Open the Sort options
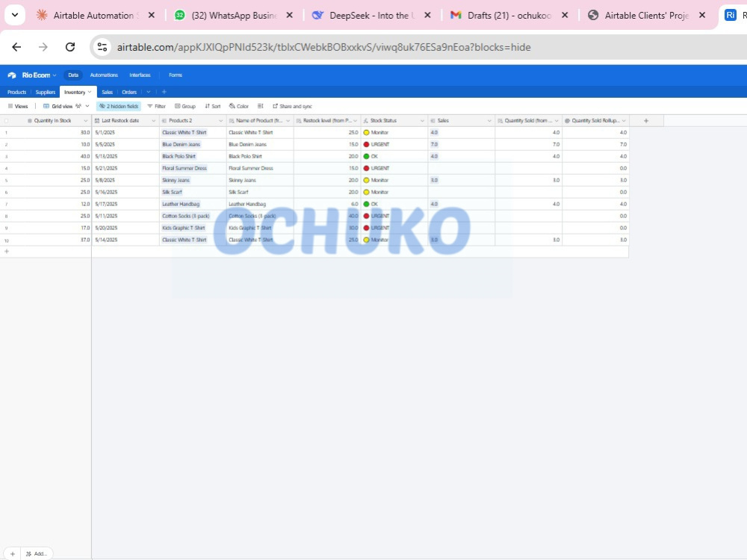 [x=213, y=106]
